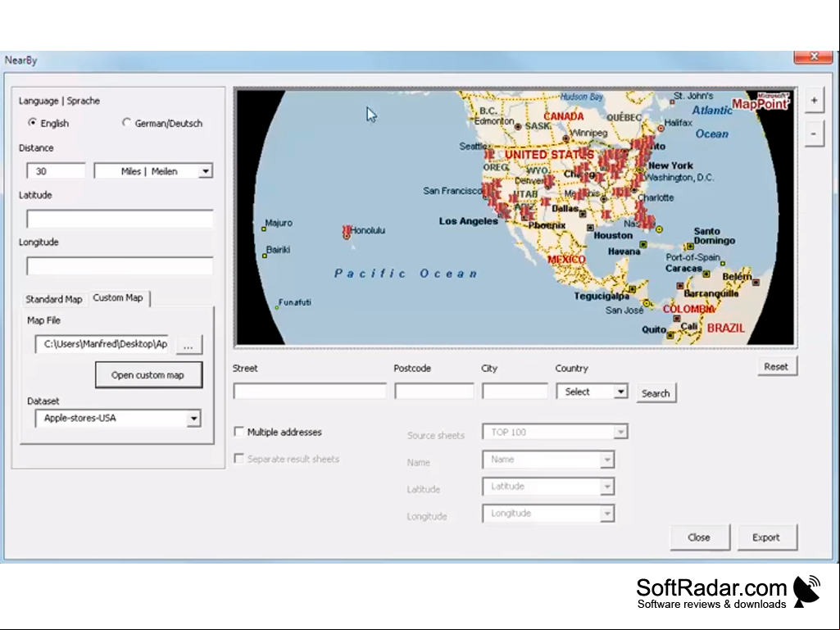Open the Source sheets TOP 100 dropdown

click(x=620, y=432)
